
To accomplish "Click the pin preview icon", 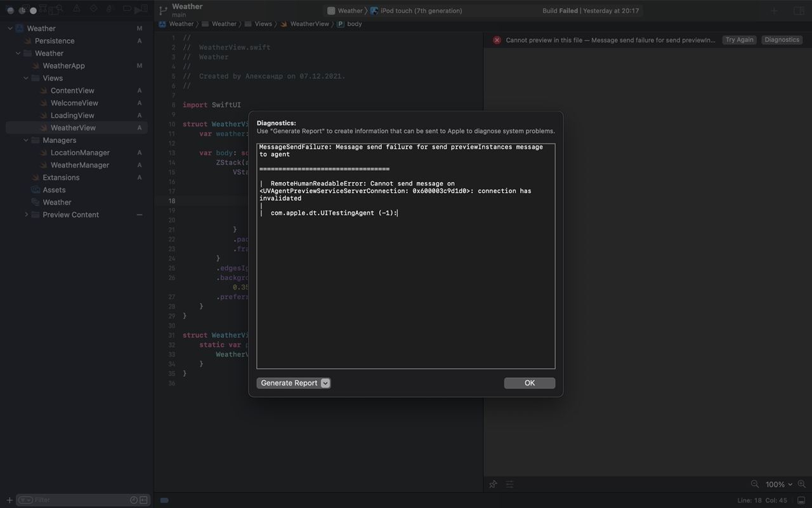I will [x=494, y=485].
